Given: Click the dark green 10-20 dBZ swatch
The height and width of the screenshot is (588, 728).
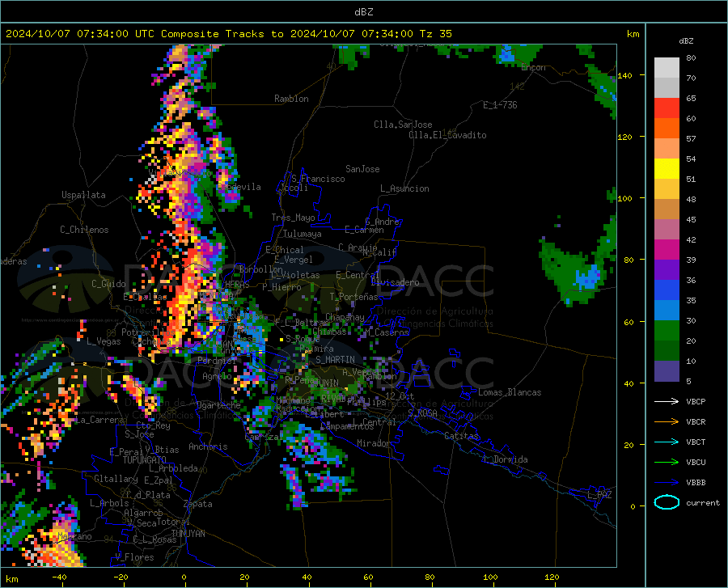Looking at the screenshot, I should [x=667, y=351].
